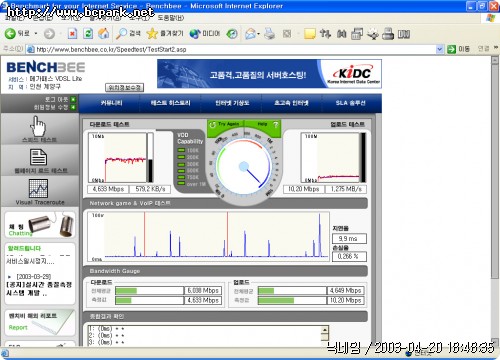Click the Help button above the gauge
Screen dimensions: 500x360
[x=263, y=124]
